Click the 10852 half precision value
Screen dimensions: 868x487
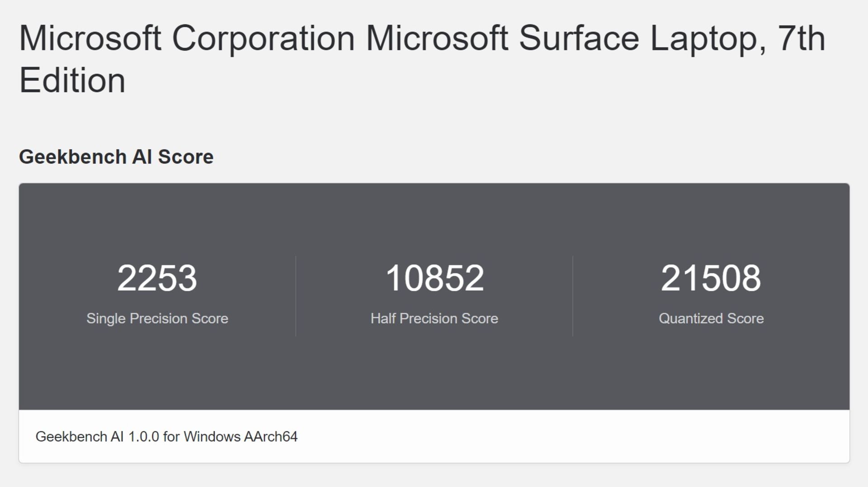434,278
